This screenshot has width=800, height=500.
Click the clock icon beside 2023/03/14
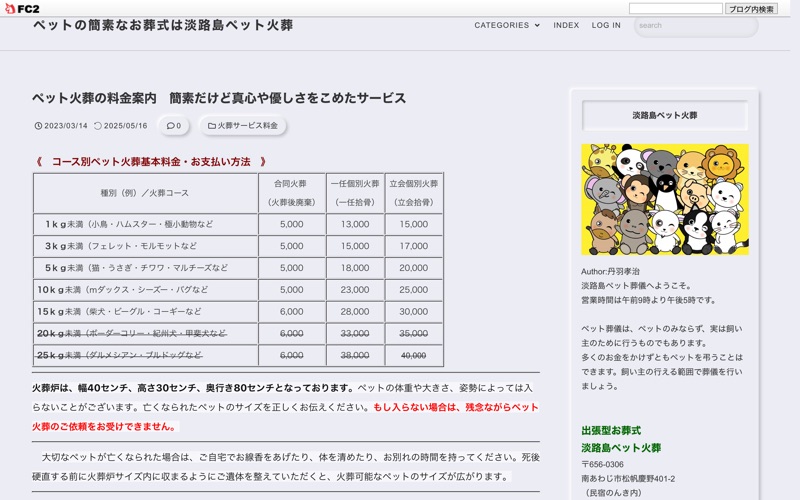point(38,126)
